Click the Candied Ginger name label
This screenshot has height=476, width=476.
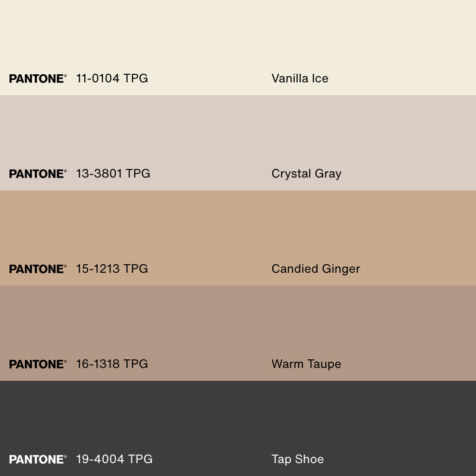tap(316, 269)
